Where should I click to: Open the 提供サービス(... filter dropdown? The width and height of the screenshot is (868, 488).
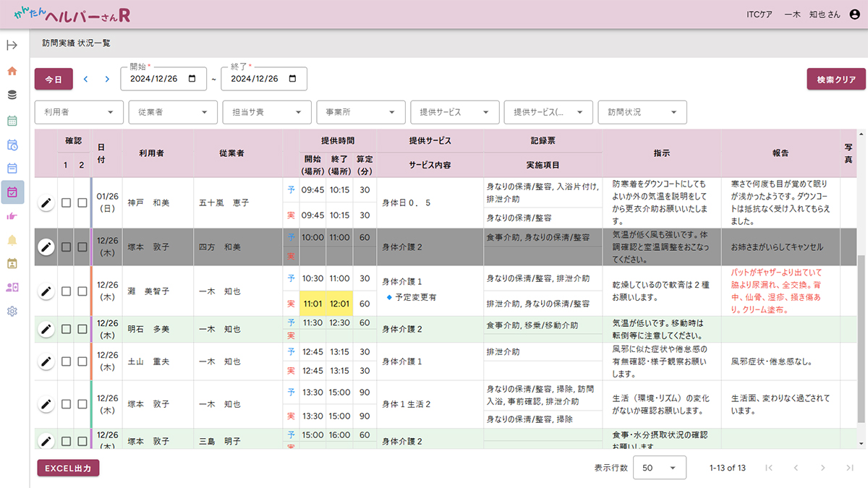tap(548, 112)
